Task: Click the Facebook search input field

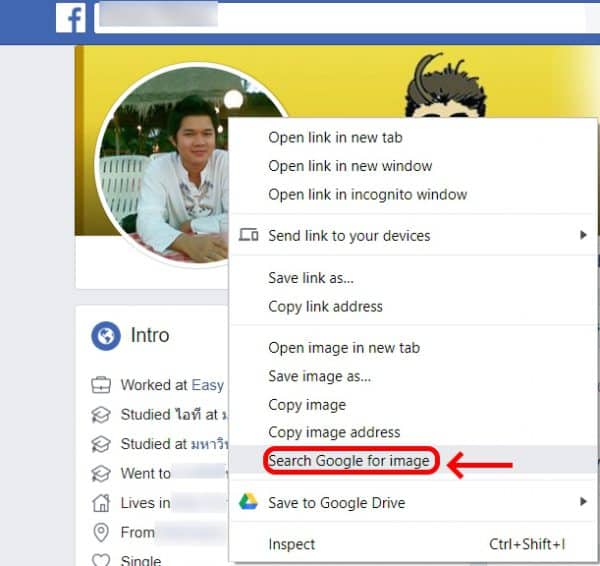Action: tap(340, 18)
